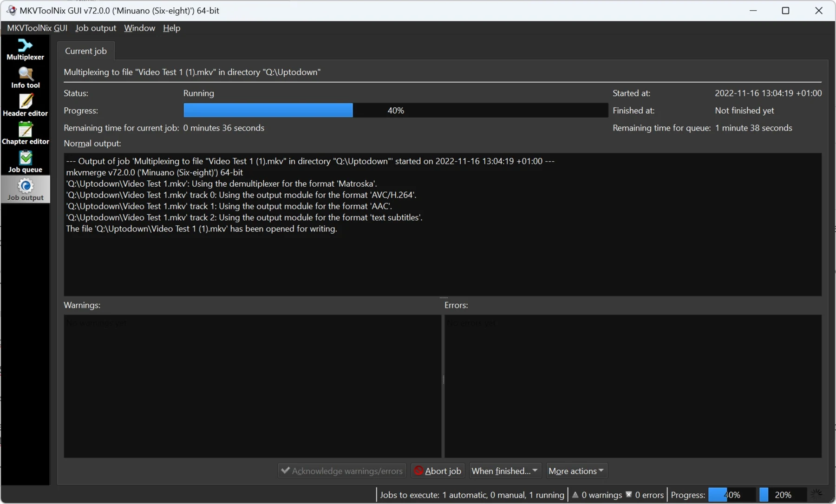Select the Job output tool
Screen dimensions: 836x504
point(25,190)
